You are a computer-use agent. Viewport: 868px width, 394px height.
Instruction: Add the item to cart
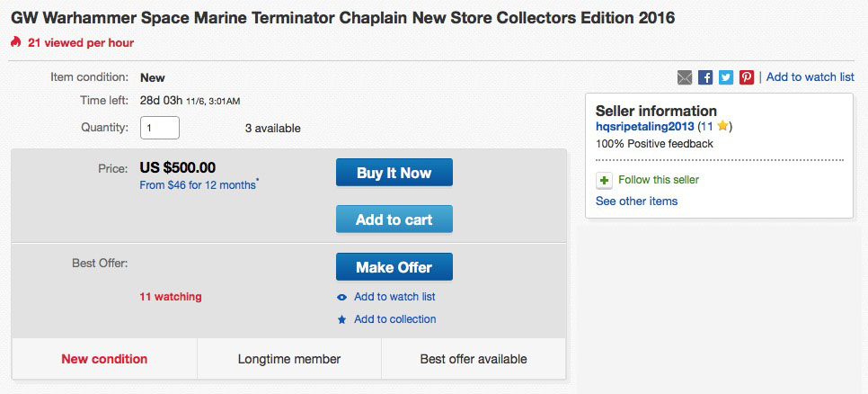(394, 219)
